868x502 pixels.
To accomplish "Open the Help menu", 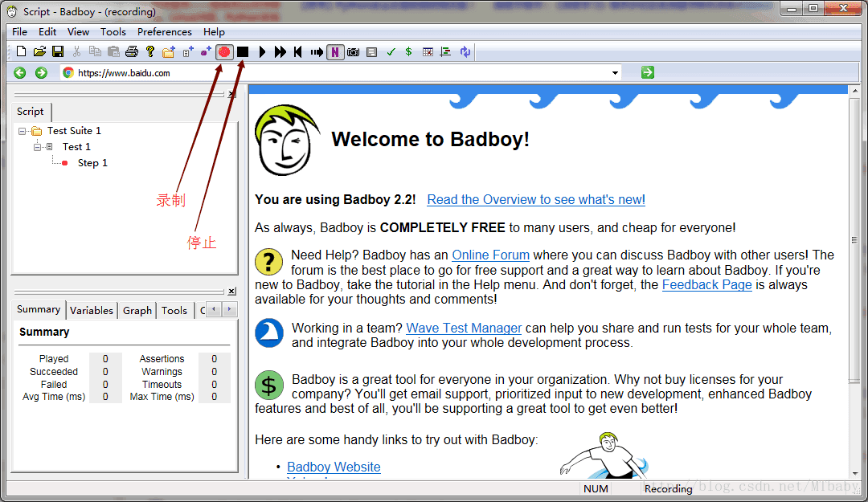I will (x=214, y=32).
